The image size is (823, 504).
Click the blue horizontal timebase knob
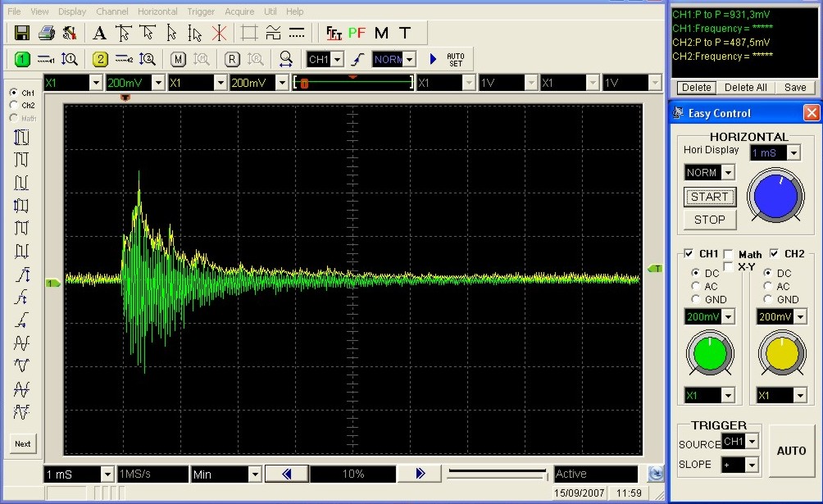[x=775, y=196]
